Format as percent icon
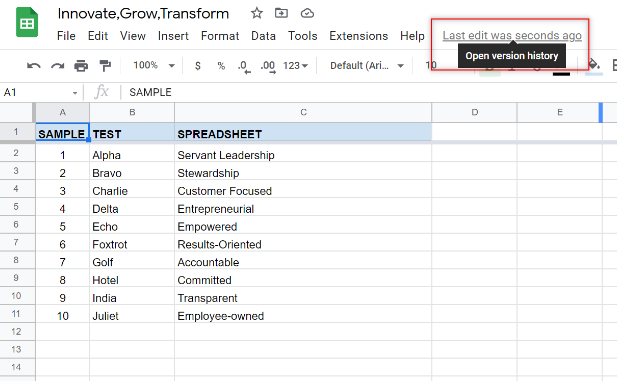The width and height of the screenshot is (617, 381). click(221, 66)
